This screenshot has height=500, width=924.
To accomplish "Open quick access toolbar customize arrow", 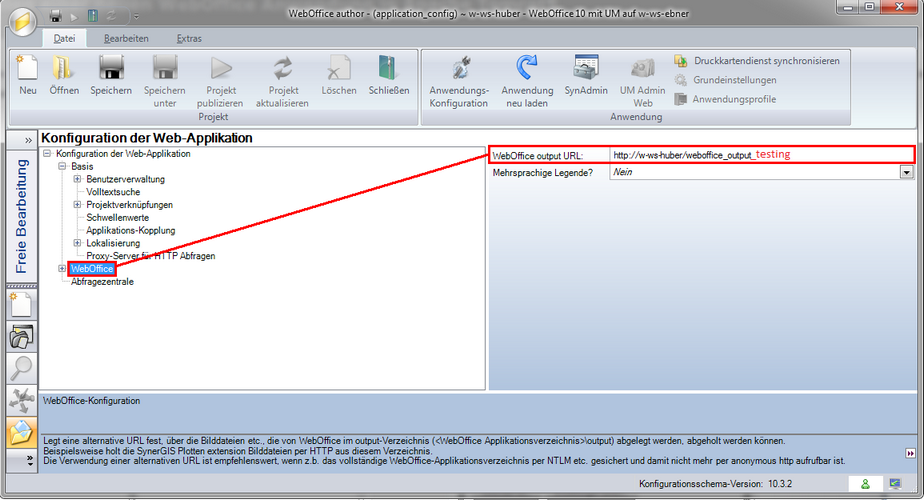I will pyautogui.click(x=137, y=17).
